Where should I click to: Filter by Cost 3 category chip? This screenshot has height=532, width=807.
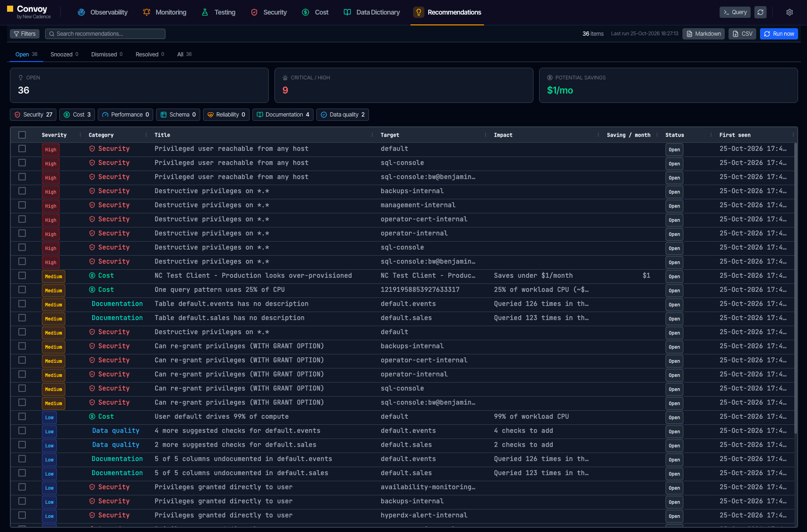(x=77, y=115)
